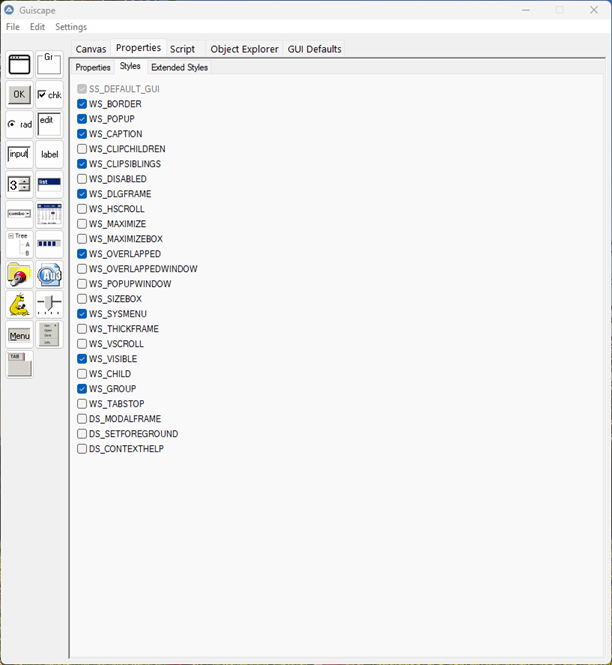
Task: Select the input field control tool
Action: coord(19,155)
